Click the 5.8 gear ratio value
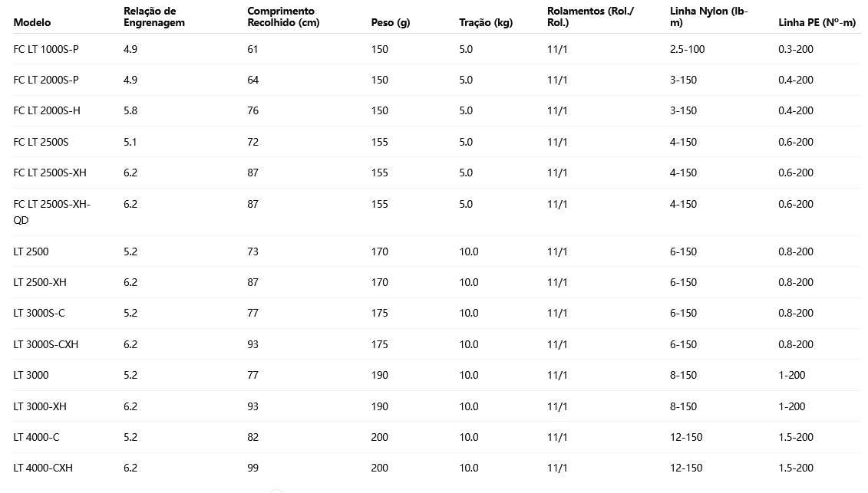This screenshot has width=868, height=493. 130,110
